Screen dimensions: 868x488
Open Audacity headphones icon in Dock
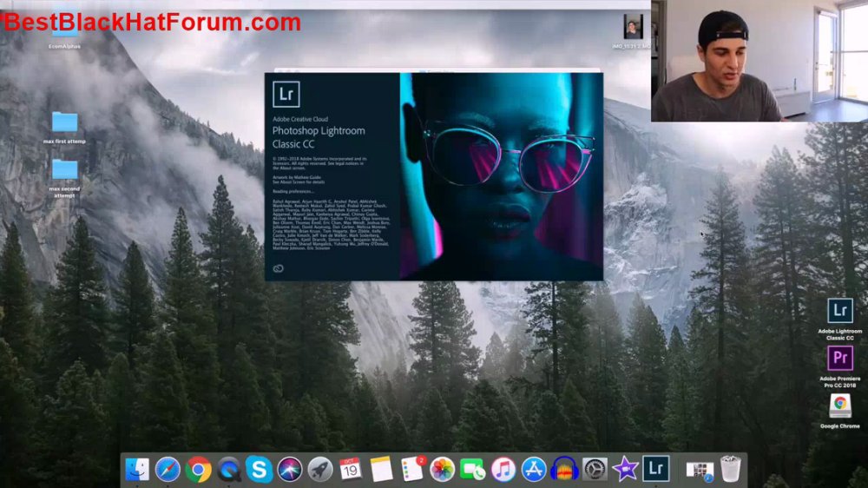(564, 470)
